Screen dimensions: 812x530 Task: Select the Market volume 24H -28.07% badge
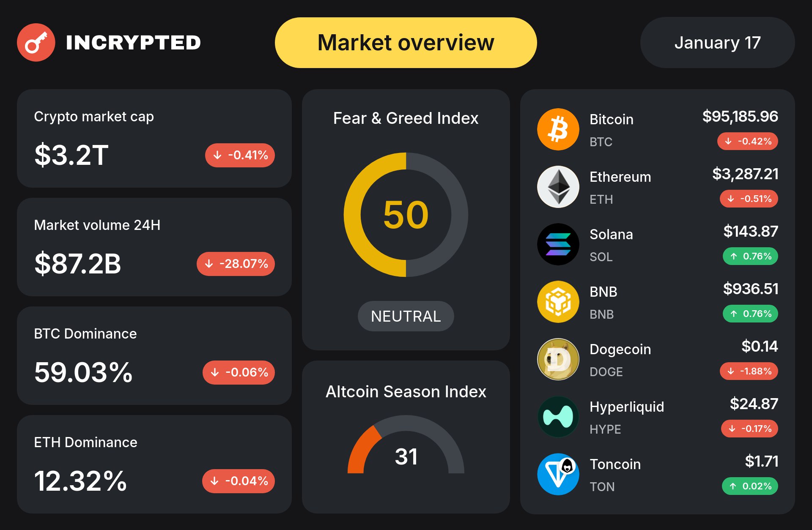(236, 264)
